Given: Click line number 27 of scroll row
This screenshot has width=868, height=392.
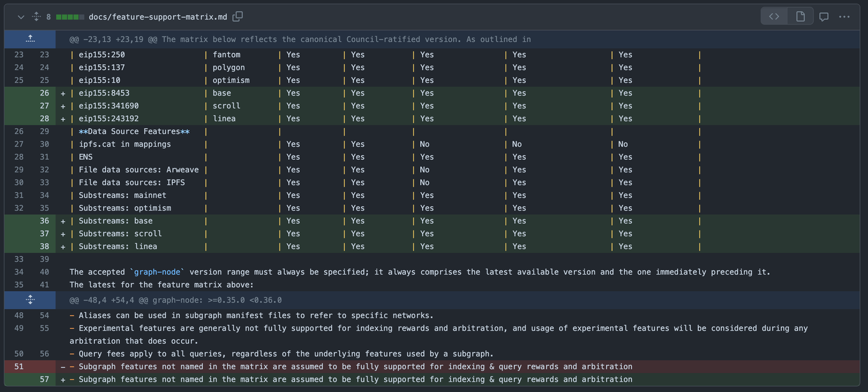Looking at the screenshot, I should (x=45, y=106).
